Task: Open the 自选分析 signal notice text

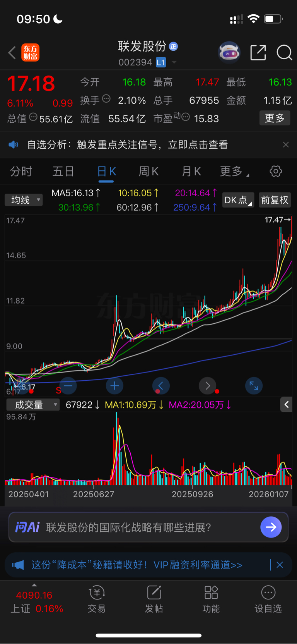Action: coord(127,145)
